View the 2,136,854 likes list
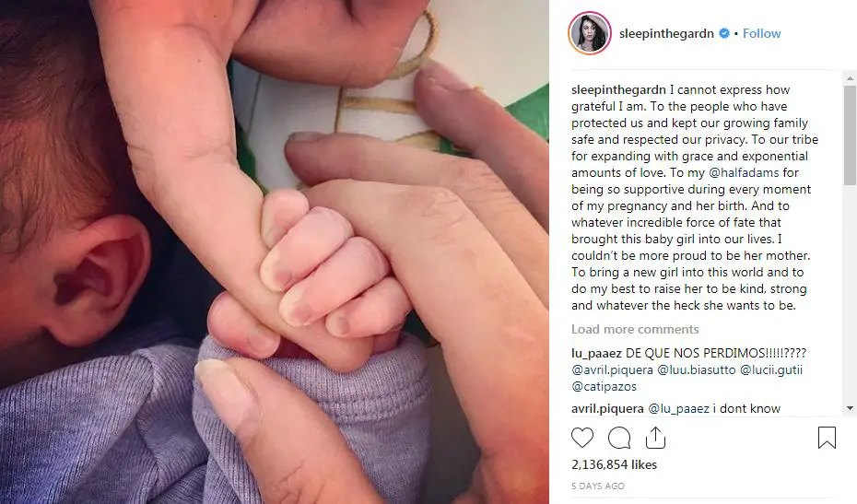Image resolution: width=857 pixels, height=504 pixels. 615,464
